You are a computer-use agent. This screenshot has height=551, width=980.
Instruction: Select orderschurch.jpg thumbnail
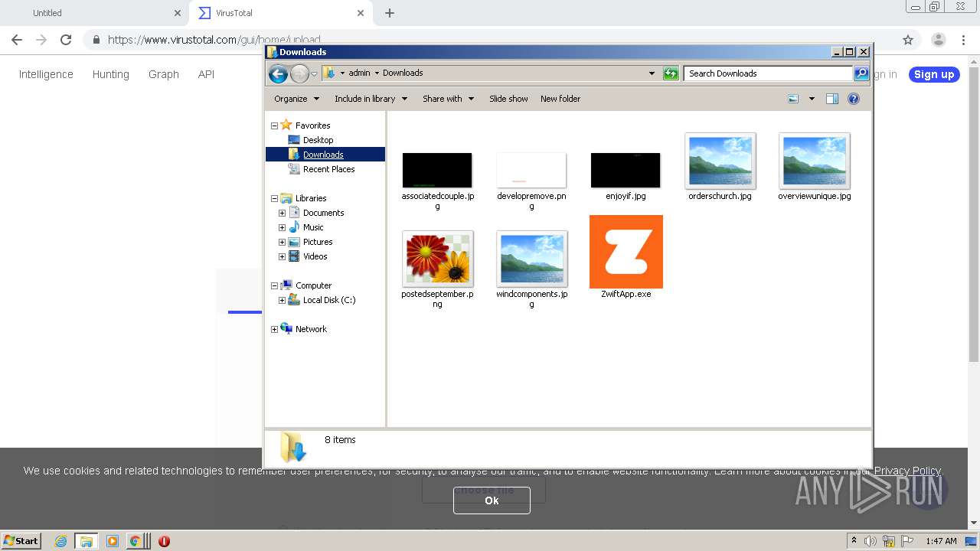(x=720, y=161)
